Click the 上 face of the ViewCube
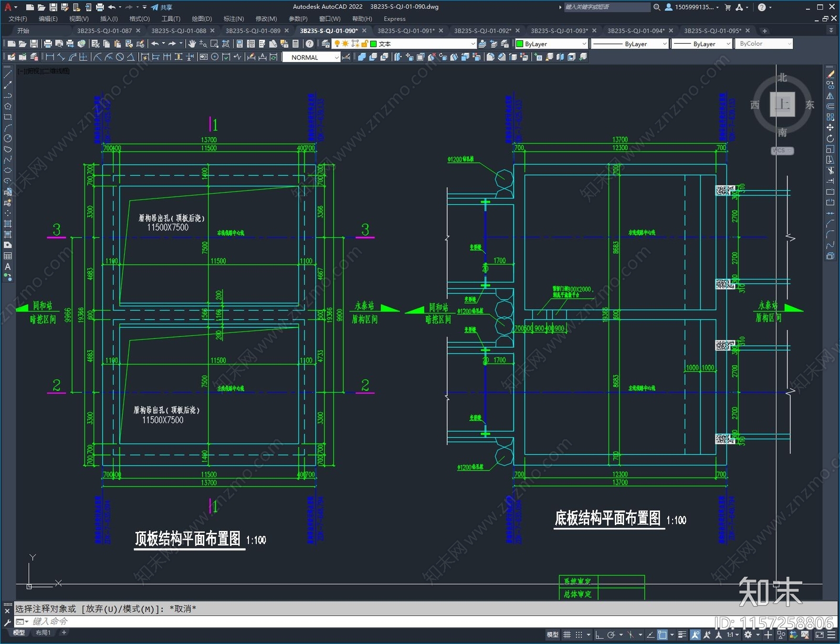The height and width of the screenshot is (644, 840). (x=782, y=104)
